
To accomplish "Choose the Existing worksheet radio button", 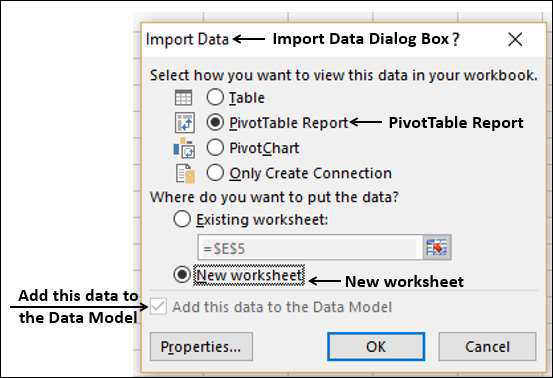I will pyautogui.click(x=182, y=219).
